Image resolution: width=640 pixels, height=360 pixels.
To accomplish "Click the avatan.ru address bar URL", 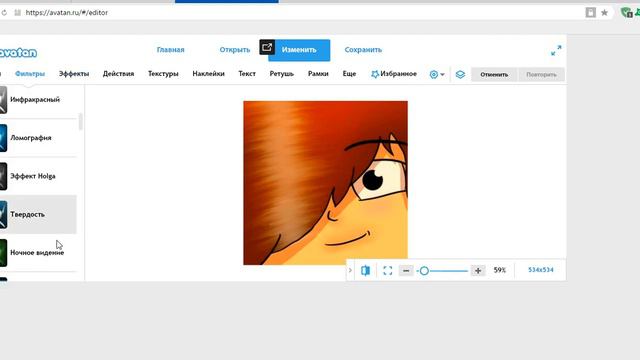I will [67, 13].
